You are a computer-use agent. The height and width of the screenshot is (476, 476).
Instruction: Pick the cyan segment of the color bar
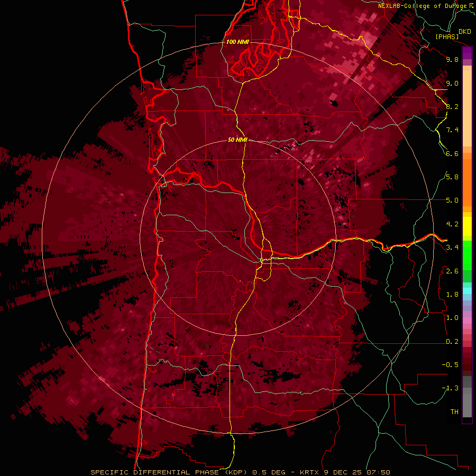click(467, 291)
